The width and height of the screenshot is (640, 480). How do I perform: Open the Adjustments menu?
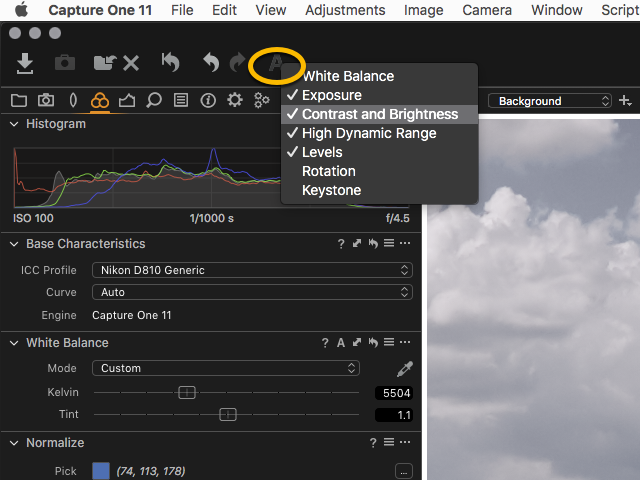(345, 10)
